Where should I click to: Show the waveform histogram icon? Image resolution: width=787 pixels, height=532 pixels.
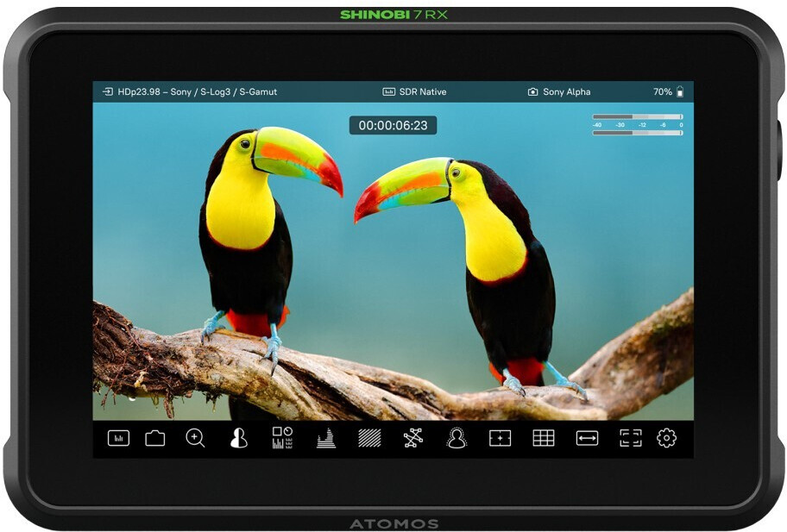(x=326, y=439)
